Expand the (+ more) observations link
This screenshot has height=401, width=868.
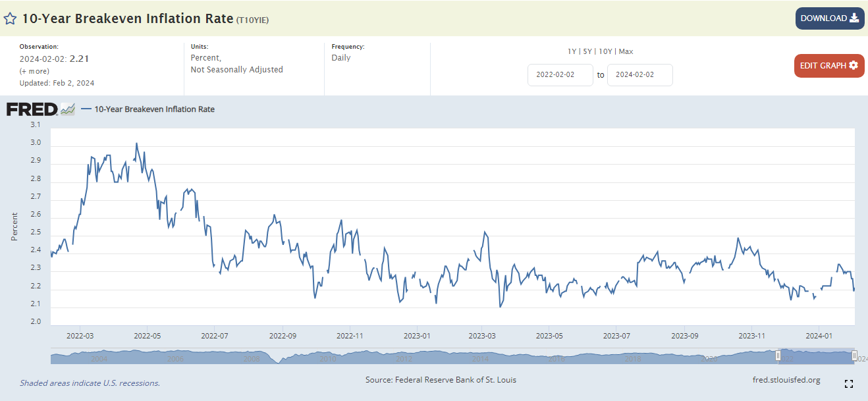(34, 71)
